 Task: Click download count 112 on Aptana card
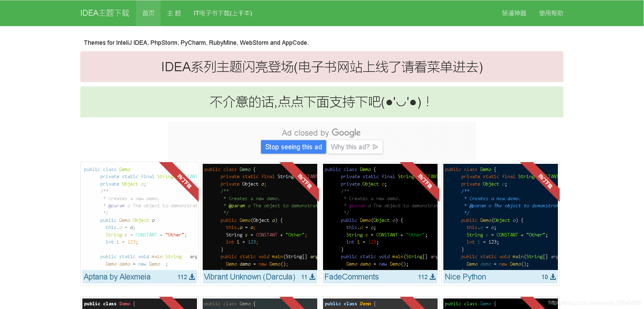pos(182,277)
